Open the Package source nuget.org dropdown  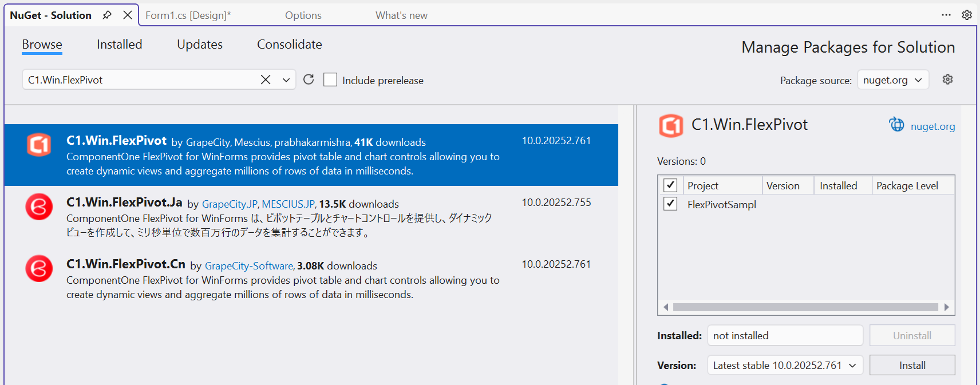pos(893,80)
